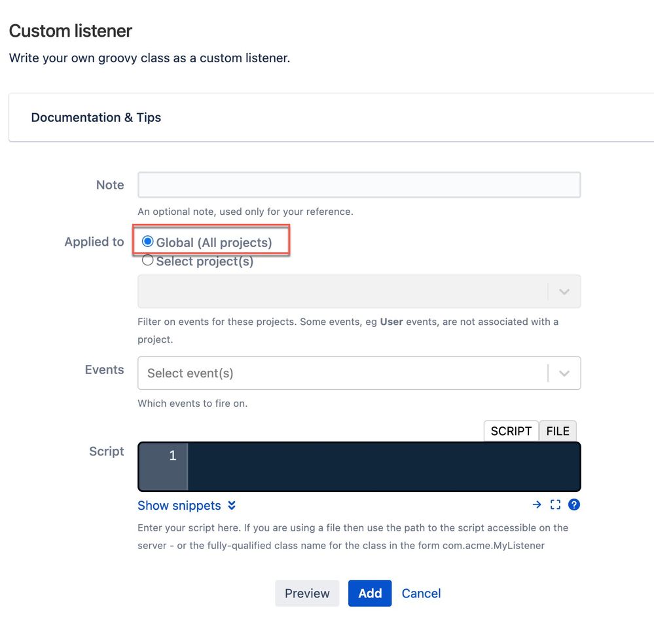Image resolution: width=654 pixels, height=644 pixels.
Task: Choose the Select project(s) radio option
Action: (x=147, y=260)
